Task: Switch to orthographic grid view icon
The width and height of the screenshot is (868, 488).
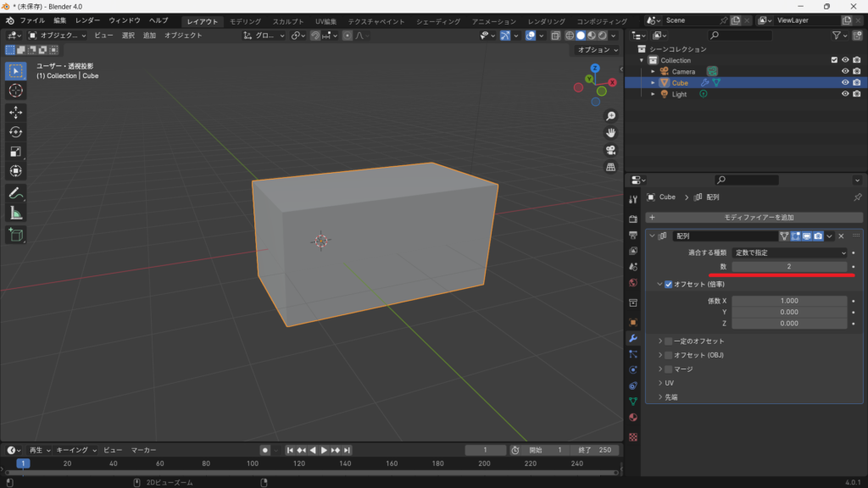Action: [x=610, y=168]
